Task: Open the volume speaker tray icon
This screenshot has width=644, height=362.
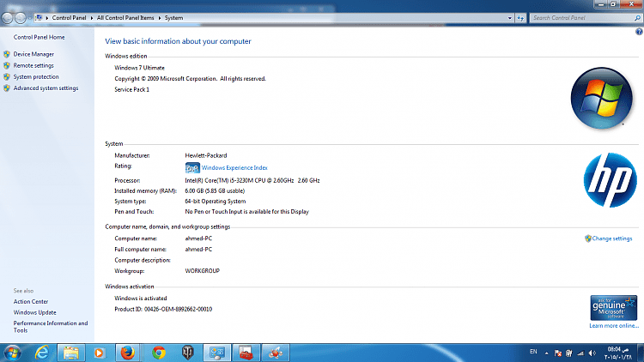Action: tap(592, 353)
